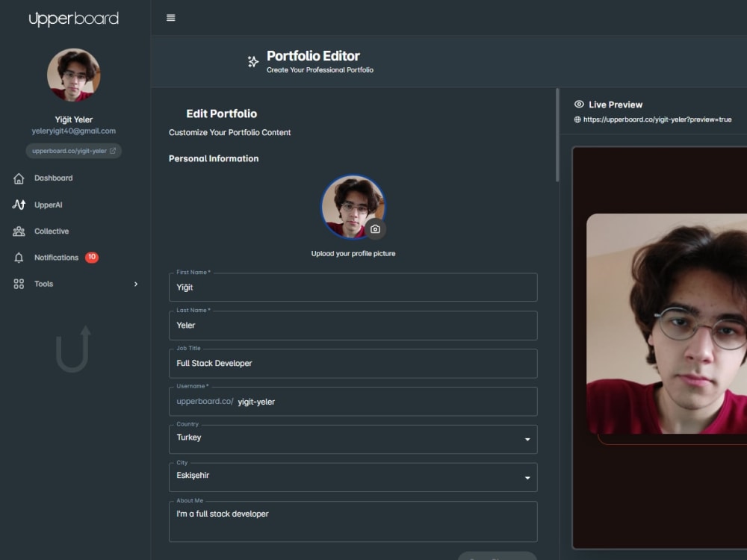Open UpperAI menu item
This screenshot has height=560, width=747.
(x=48, y=205)
